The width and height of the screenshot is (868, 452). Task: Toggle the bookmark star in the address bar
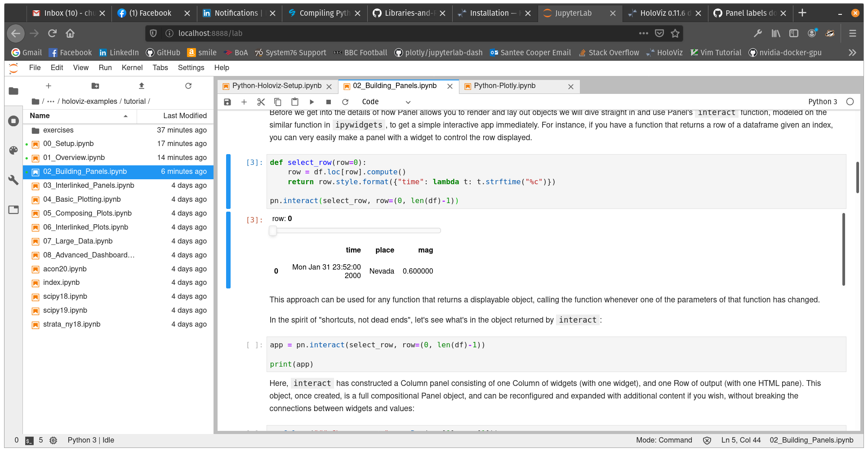point(676,33)
